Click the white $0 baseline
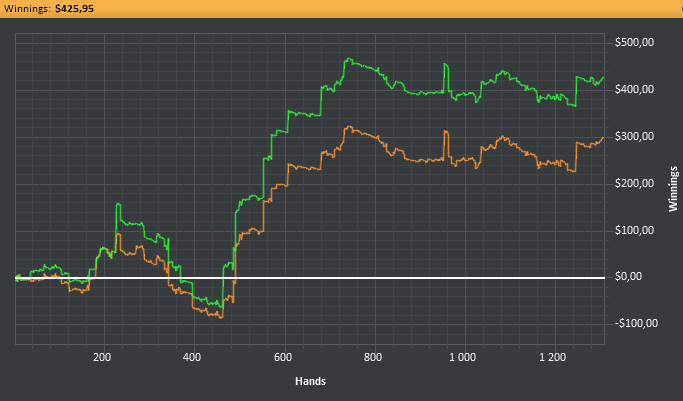683x401 pixels. pyautogui.click(x=310, y=278)
